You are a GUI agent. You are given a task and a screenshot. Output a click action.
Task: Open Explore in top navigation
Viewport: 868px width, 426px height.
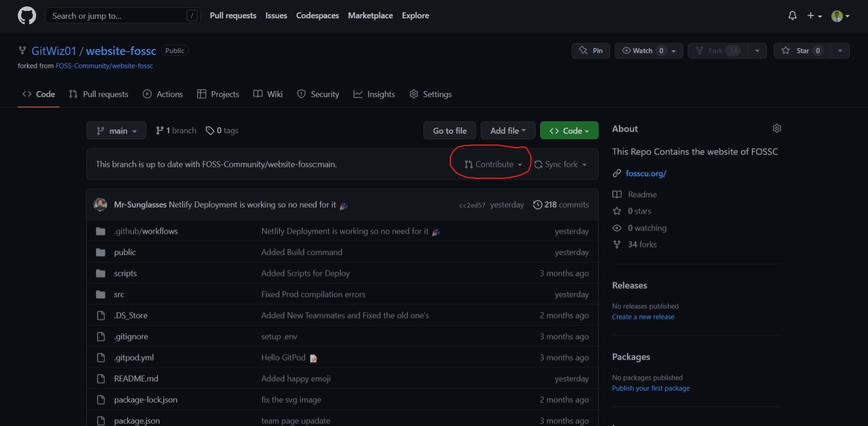point(415,15)
